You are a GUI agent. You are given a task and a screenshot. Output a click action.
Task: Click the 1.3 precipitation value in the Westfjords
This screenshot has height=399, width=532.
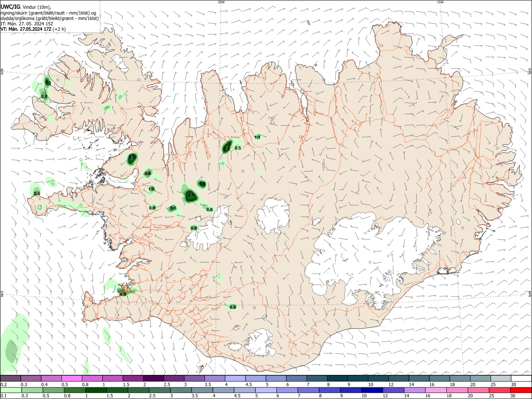click(48, 84)
